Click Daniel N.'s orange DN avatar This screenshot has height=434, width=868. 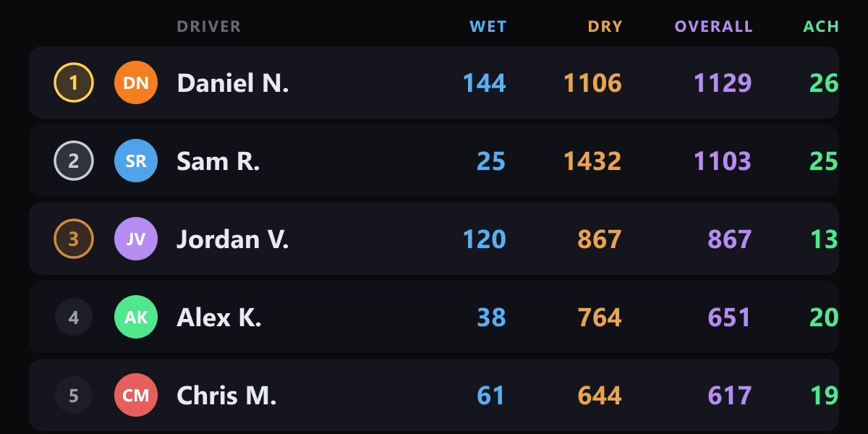click(136, 82)
